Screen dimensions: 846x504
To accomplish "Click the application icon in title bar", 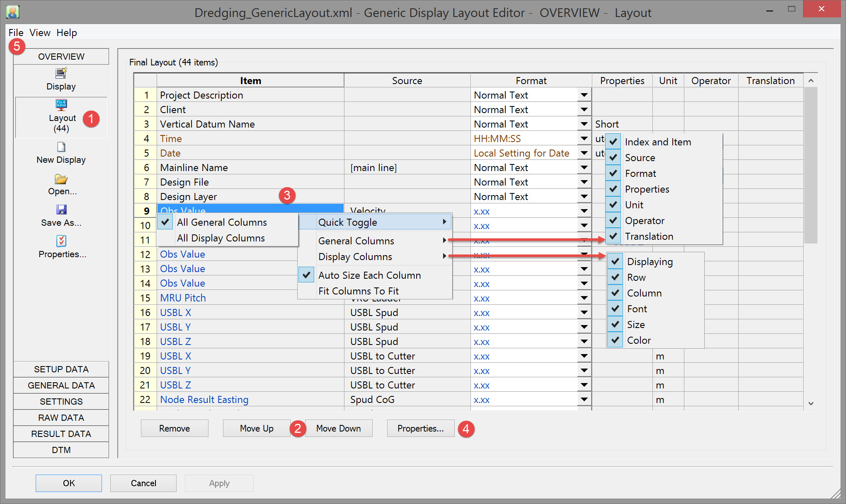I will tap(13, 12).
